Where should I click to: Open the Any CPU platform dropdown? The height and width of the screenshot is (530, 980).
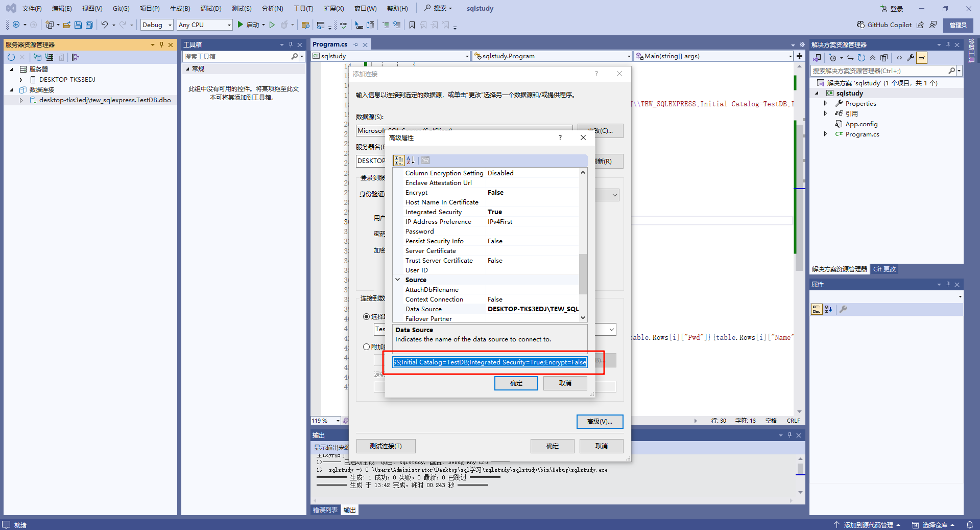[x=205, y=25]
